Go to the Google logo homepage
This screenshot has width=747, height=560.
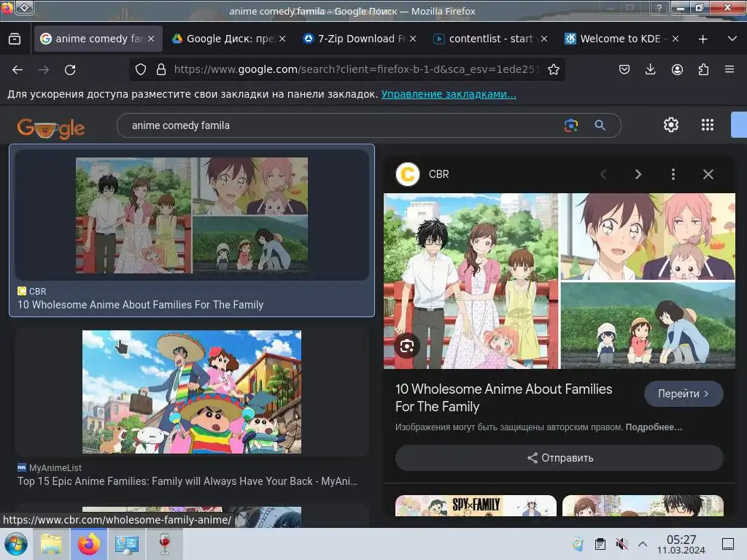50,128
